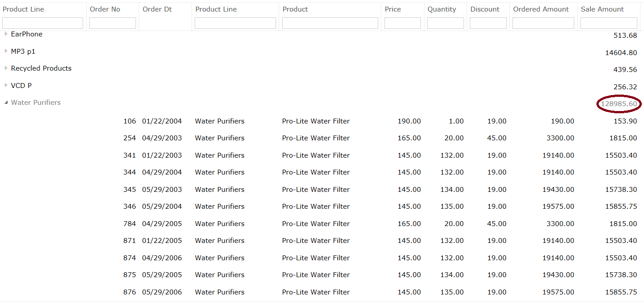Click the VCD P total 256.32

[x=625, y=87]
